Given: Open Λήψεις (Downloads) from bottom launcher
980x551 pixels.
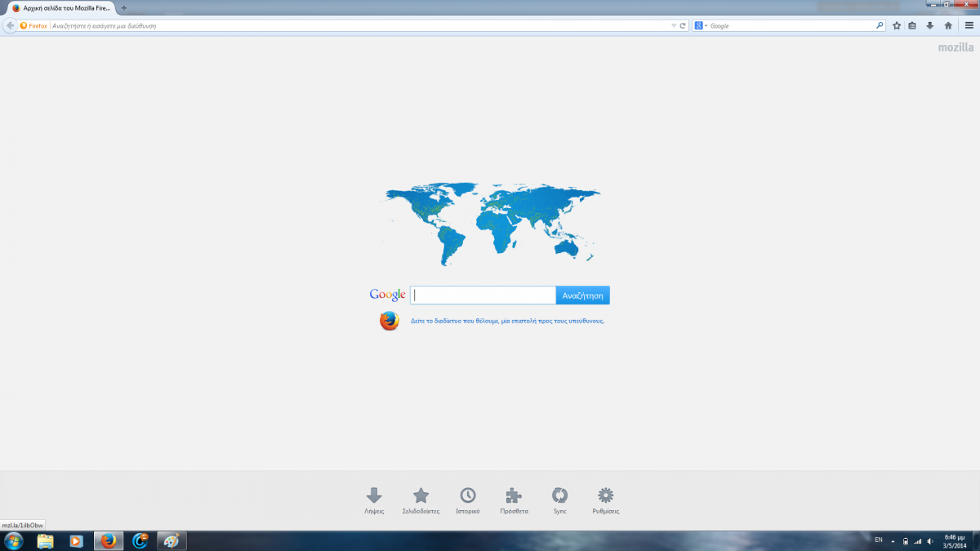Looking at the screenshot, I should 374,500.
